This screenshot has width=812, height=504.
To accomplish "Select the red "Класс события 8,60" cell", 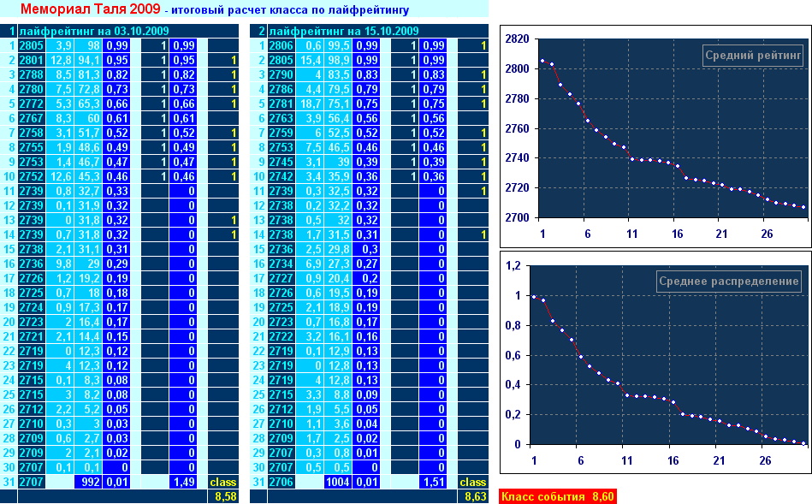I will pyautogui.click(x=556, y=496).
